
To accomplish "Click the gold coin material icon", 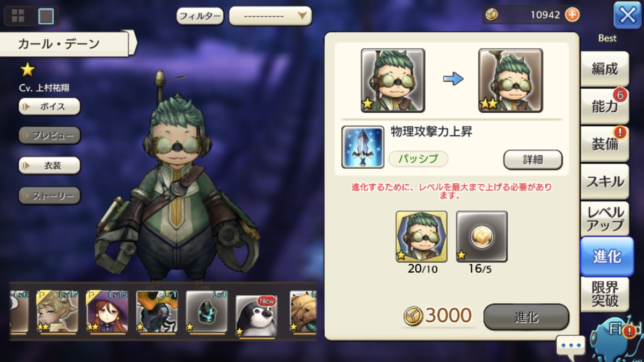I will [x=481, y=236].
